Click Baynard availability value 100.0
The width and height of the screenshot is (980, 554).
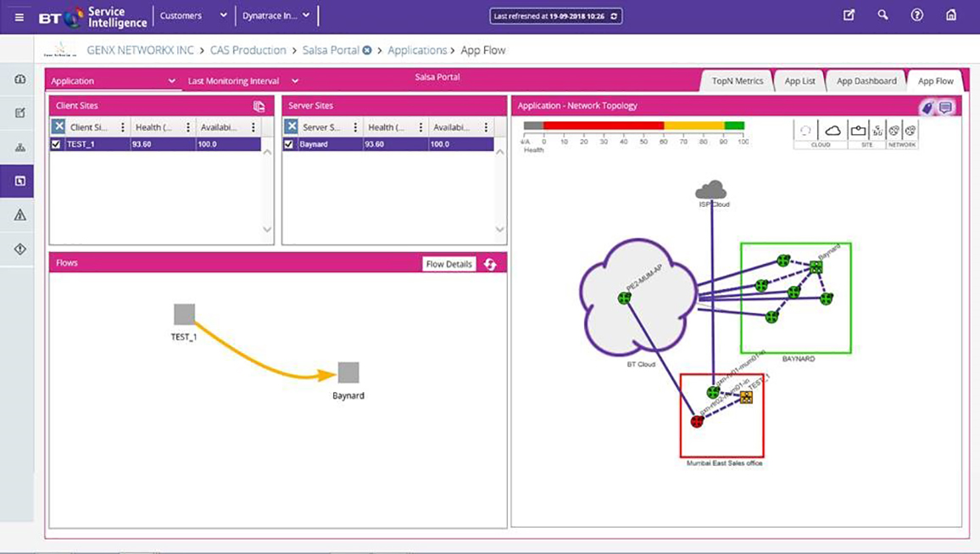[x=439, y=144]
